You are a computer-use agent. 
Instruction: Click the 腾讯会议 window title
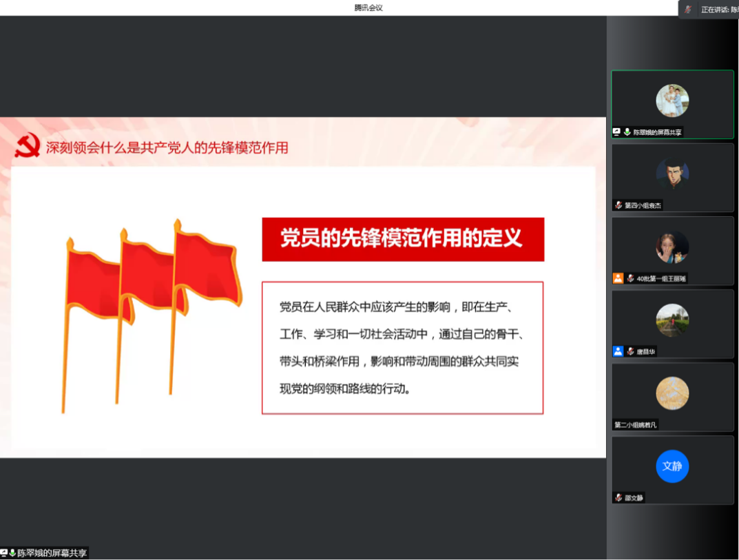point(368,8)
